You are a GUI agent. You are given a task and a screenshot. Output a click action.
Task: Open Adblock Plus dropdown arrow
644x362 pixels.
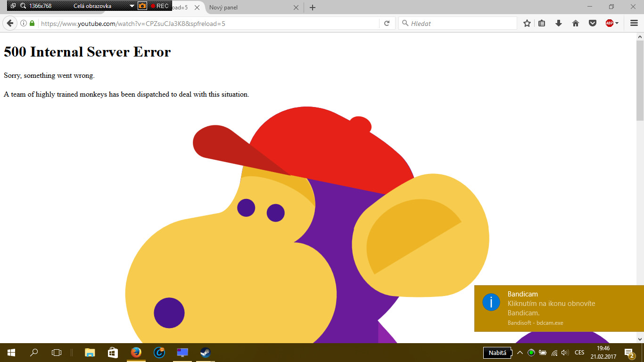point(617,23)
